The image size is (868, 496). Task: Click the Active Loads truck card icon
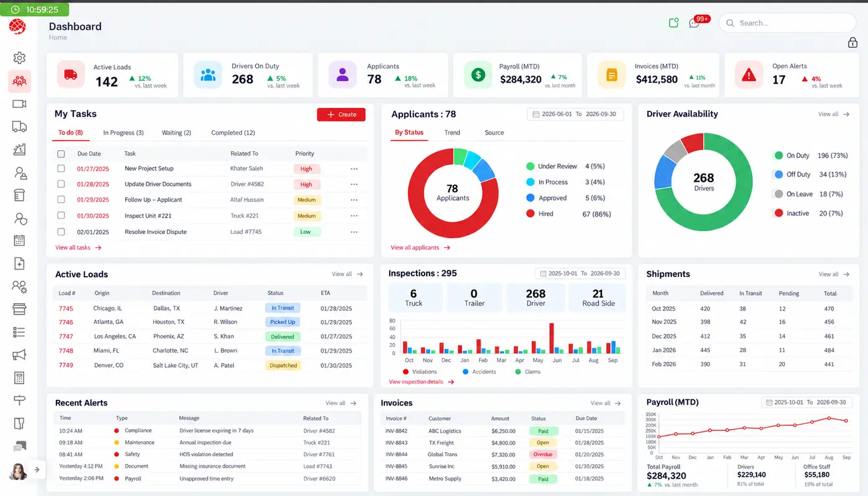71,74
